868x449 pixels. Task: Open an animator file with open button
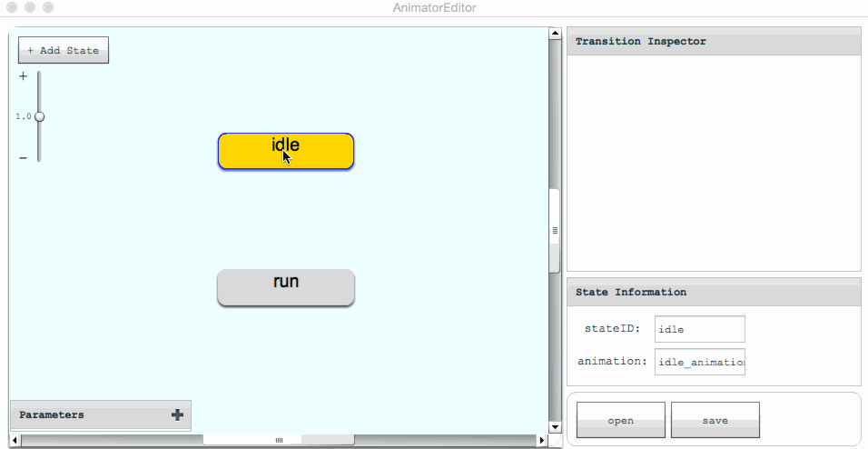(621, 420)
